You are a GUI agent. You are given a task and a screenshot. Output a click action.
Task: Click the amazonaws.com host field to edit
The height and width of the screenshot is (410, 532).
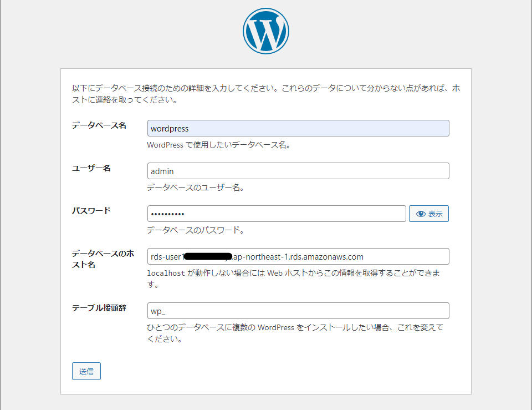(x=298, y=256)
